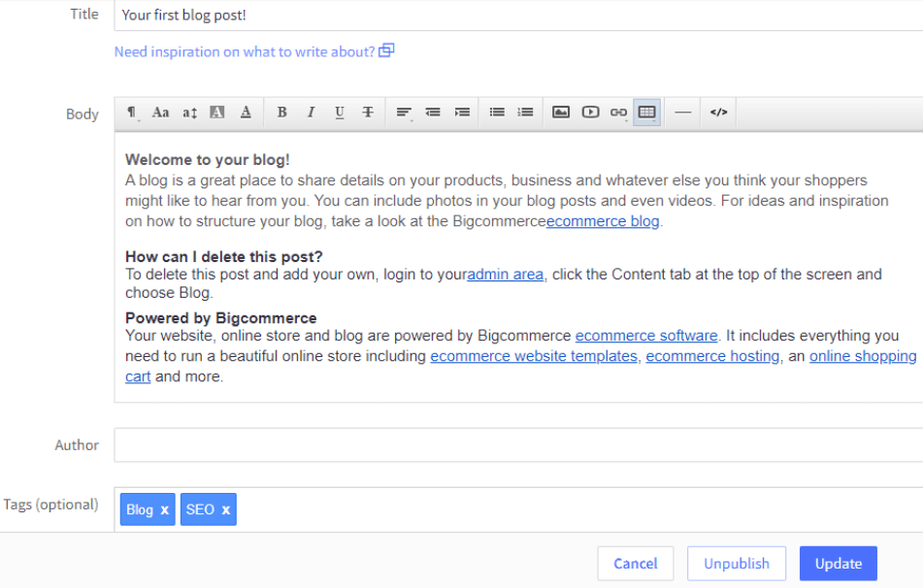Click the Unpublish button
The width and height of the screenshot is (923, 588).
click(737, 564)
